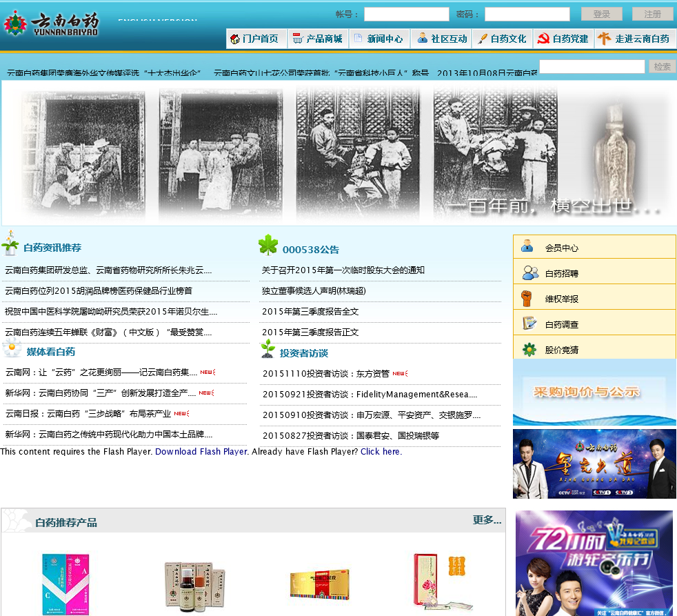The image size is (677, 616).
Task: Click the 'Click here' Flash link
Action: 380,451
